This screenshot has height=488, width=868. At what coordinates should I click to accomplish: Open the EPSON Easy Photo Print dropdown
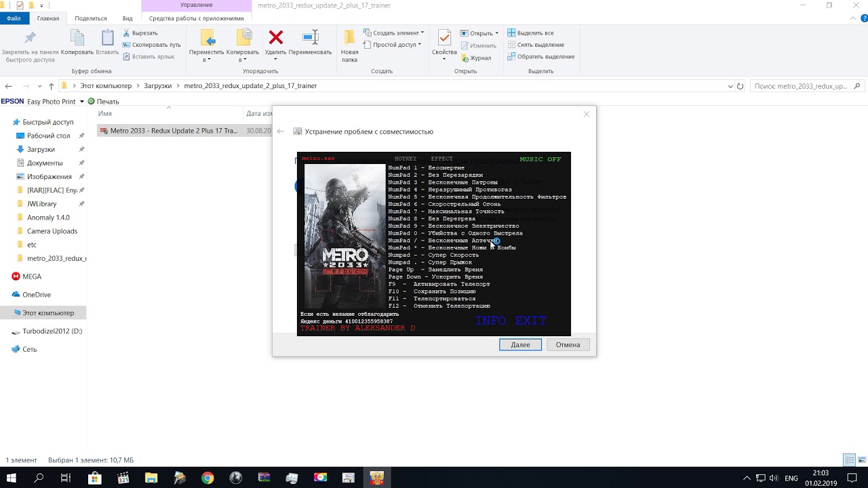(82, 102)
